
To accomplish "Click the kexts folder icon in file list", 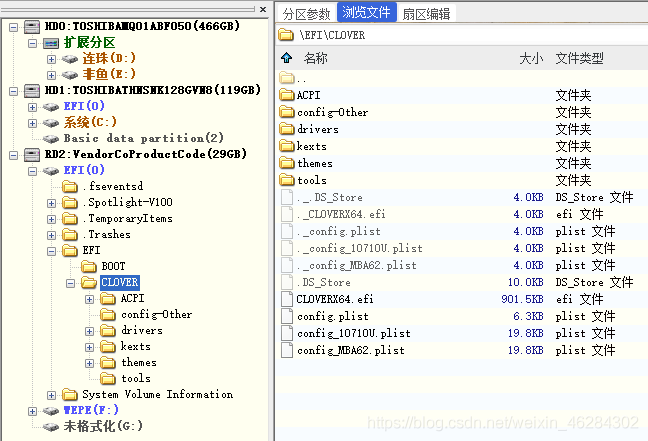I will 287,146.
